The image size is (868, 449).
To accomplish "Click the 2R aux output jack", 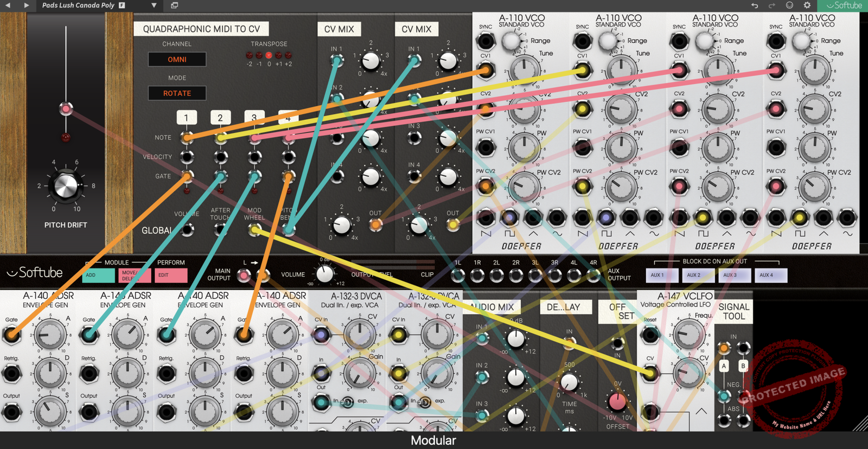I will click(x=516, y=275).
